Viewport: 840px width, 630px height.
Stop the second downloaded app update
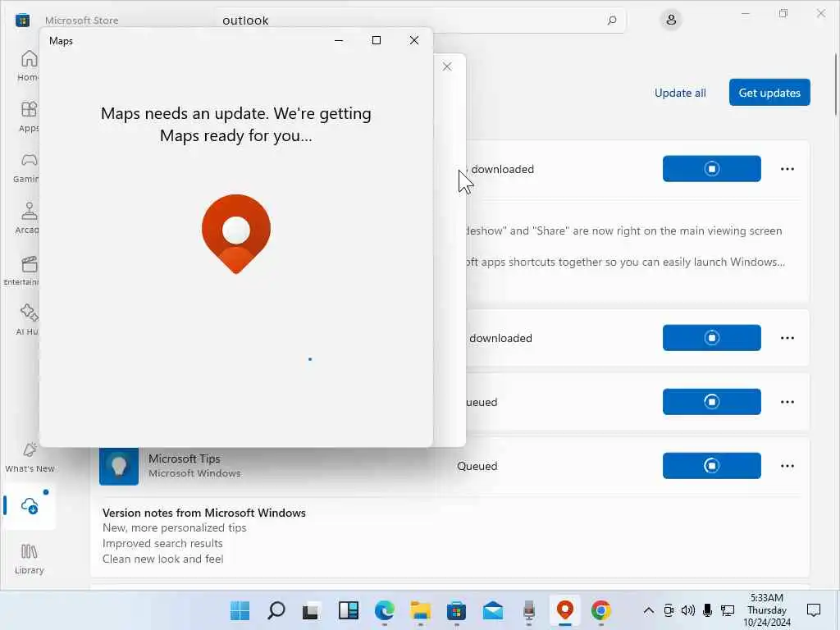(711, 337)
